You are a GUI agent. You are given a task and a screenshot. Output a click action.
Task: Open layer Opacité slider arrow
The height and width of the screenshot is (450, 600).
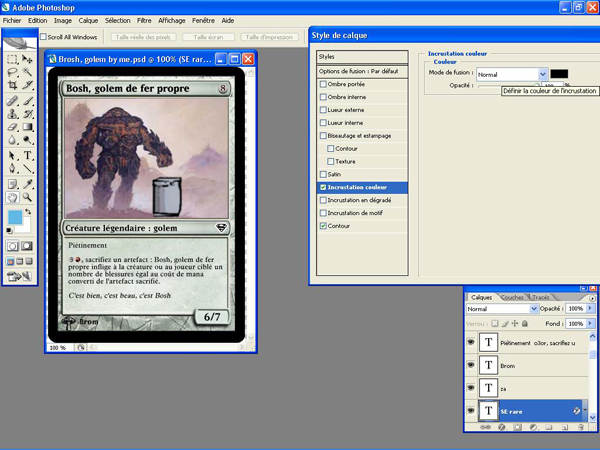(590, 308)
